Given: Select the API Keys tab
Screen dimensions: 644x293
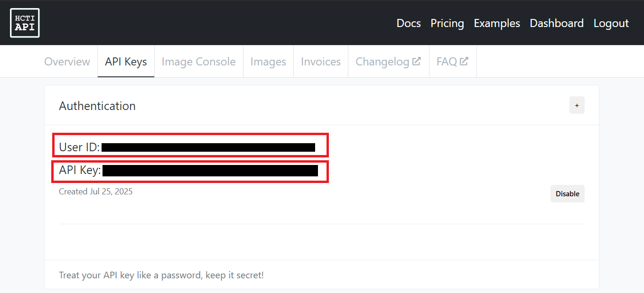Looking at the screenshot, I should (126, 62).
